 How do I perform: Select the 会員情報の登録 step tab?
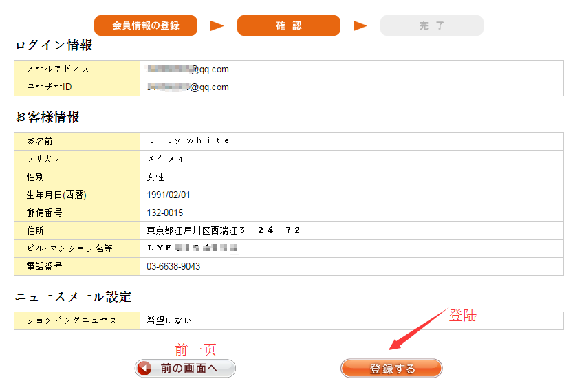(x=146, y=25)
